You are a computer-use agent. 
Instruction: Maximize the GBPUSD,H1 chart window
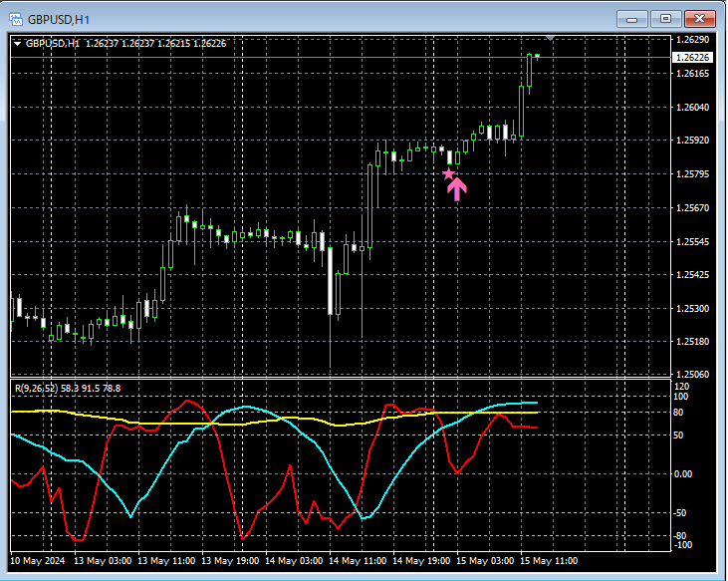point(665,18)
